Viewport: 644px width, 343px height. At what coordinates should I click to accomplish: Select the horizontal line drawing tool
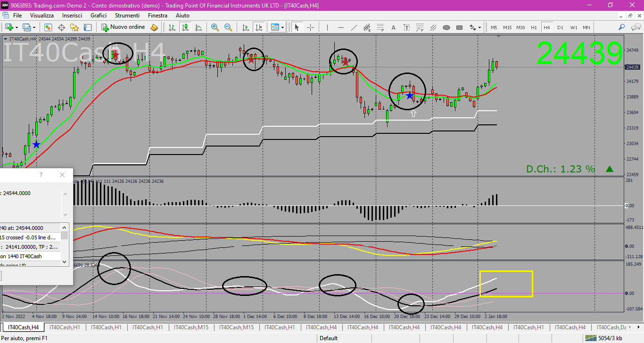(x=340, y=27)
